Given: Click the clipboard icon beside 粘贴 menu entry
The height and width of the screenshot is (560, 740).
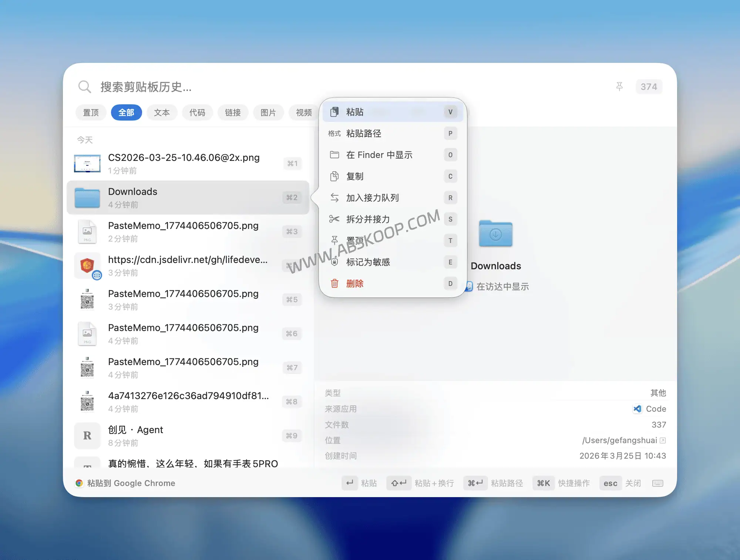Looking at the screenshot, I should [334, 112].
